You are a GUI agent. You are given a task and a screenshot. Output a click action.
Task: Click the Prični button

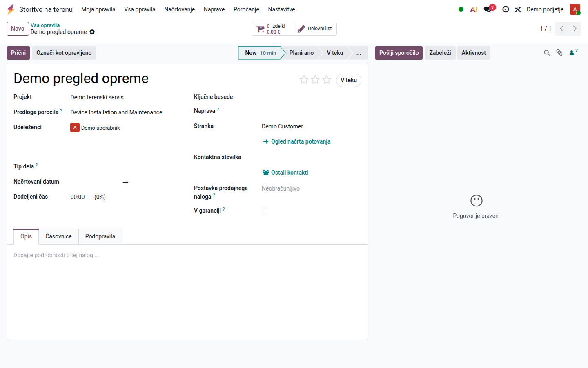18,53
